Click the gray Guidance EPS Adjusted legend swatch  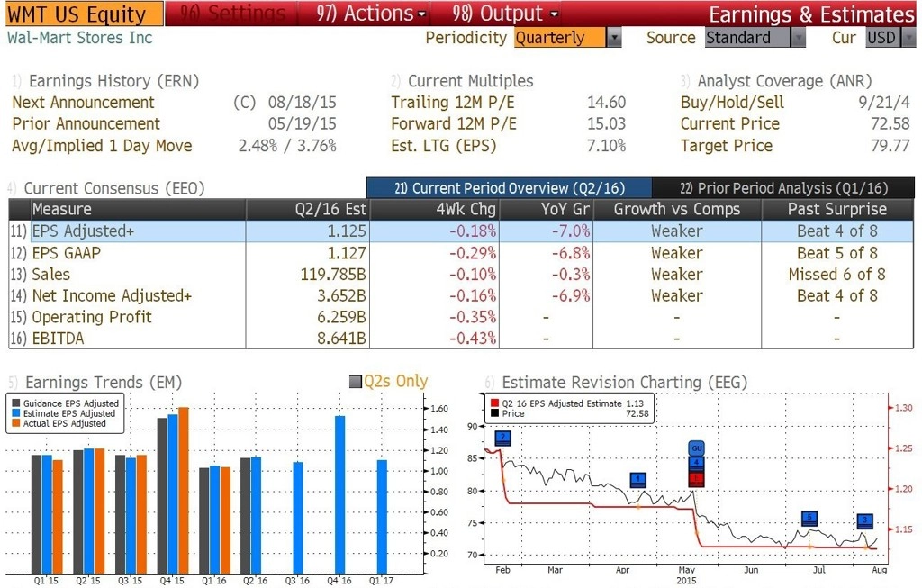click(x=16, y=403)
